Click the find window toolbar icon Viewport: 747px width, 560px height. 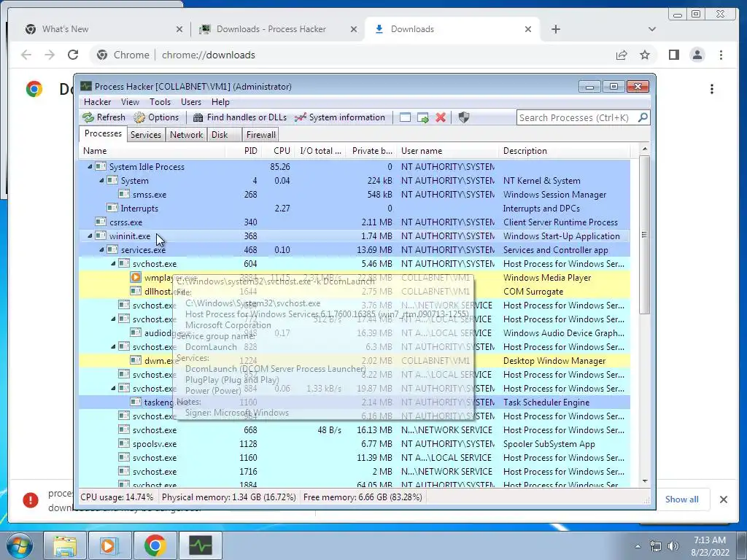point(405,117)
